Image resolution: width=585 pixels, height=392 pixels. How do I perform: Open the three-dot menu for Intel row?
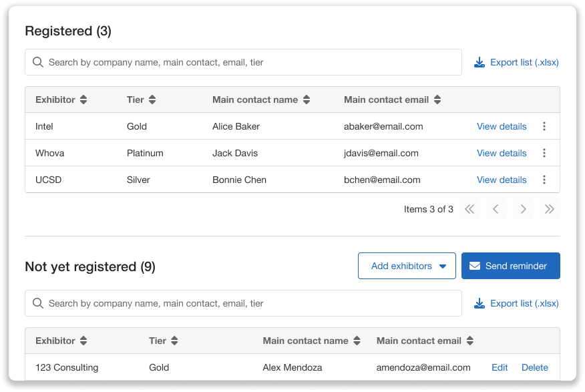click(x=544, y=126)
